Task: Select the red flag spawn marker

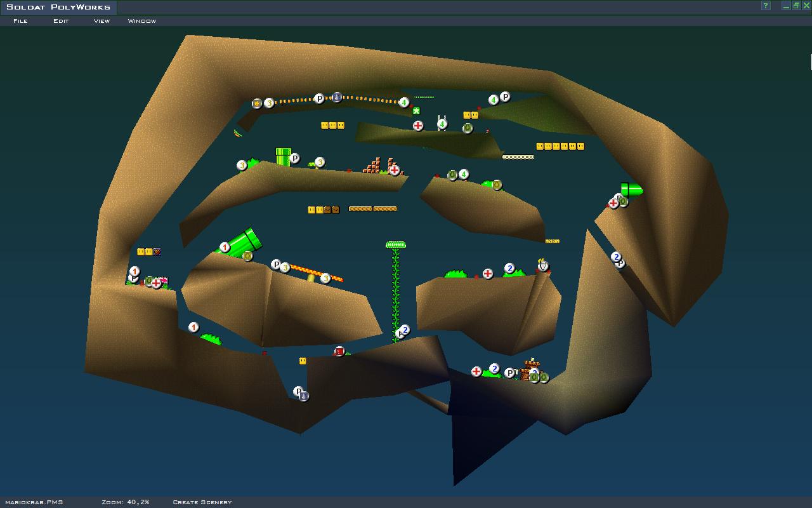Action: click(x=339, y=351)
